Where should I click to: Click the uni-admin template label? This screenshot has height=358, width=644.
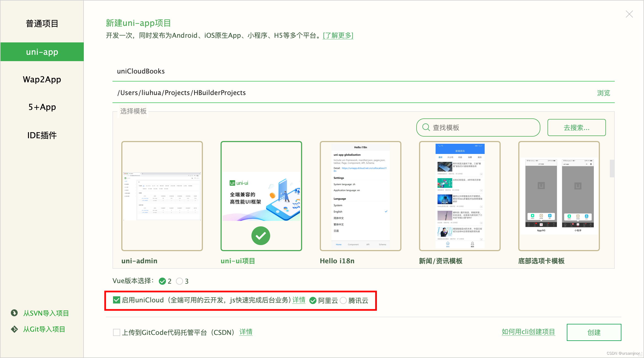139,261
